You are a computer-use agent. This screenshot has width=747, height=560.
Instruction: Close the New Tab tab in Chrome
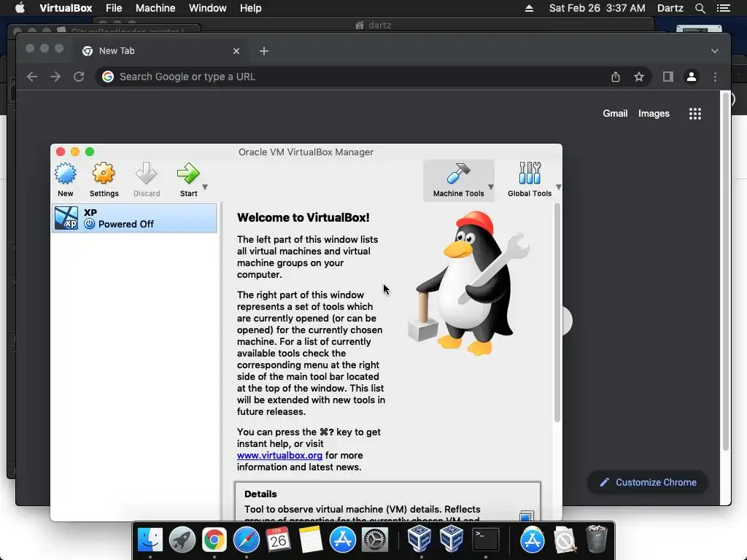click(x=236, y=51)
